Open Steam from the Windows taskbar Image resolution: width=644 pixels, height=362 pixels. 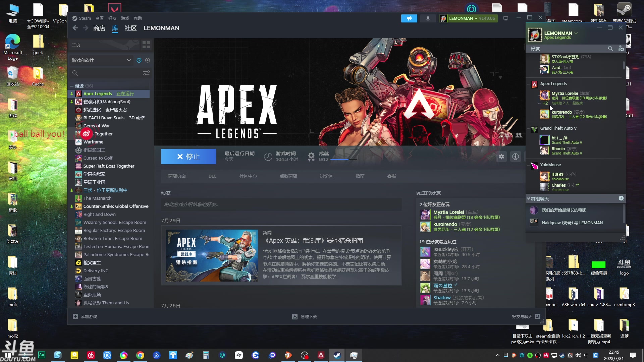(x=337, y=355)
